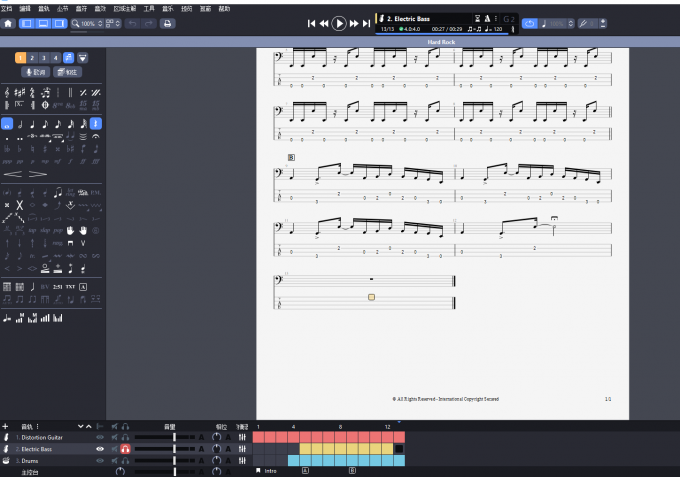Enable the loop playback icon
The height and width of the screenshot is (477, 680).
click(530, 23)
